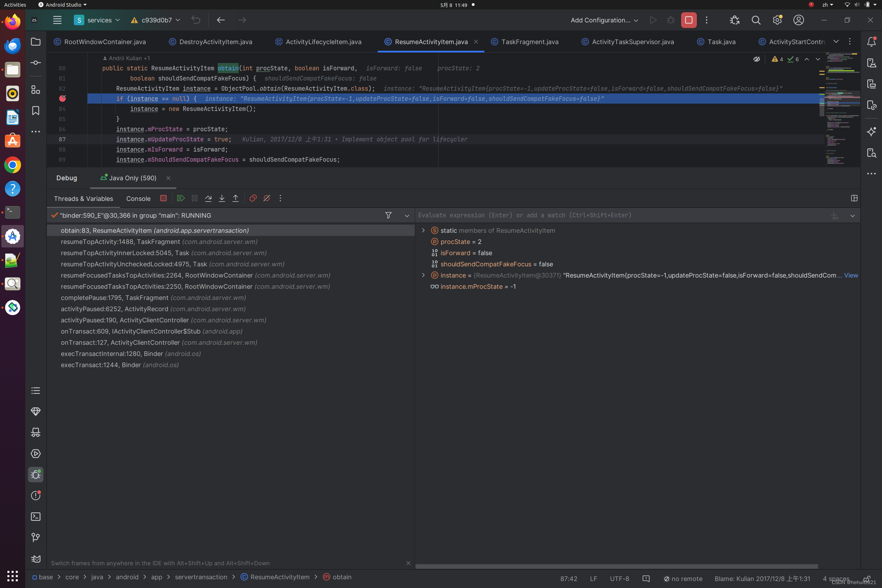882x588 pixels.
Task: Show hidden editor tabs list chevron
Action: (x=836, y=42)
